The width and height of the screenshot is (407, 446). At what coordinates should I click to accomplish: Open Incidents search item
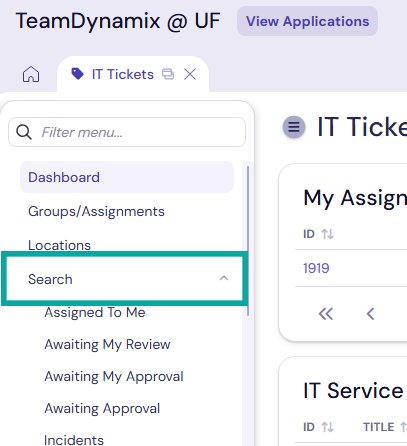74,440
